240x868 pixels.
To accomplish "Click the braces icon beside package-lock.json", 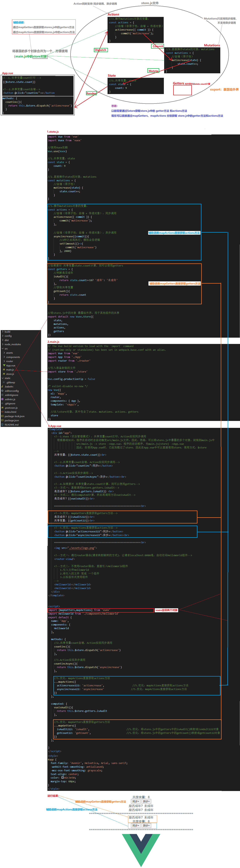I will coord(2,416).
